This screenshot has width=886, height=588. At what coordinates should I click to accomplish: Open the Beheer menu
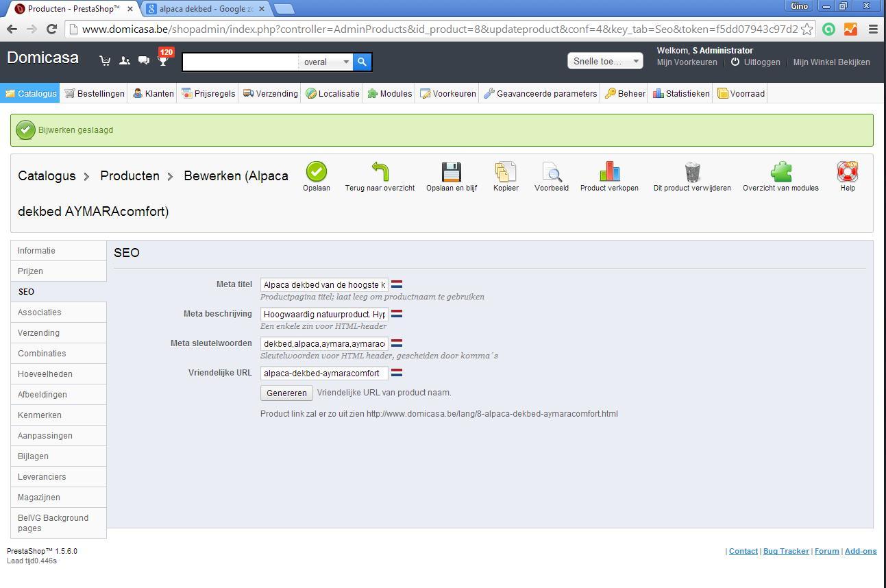click(x=624, y=93)
